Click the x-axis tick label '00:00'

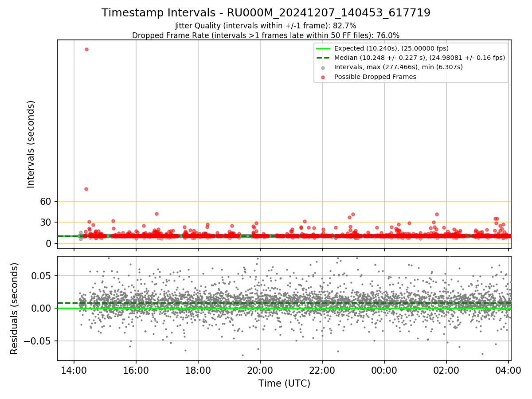coord(384,370)
